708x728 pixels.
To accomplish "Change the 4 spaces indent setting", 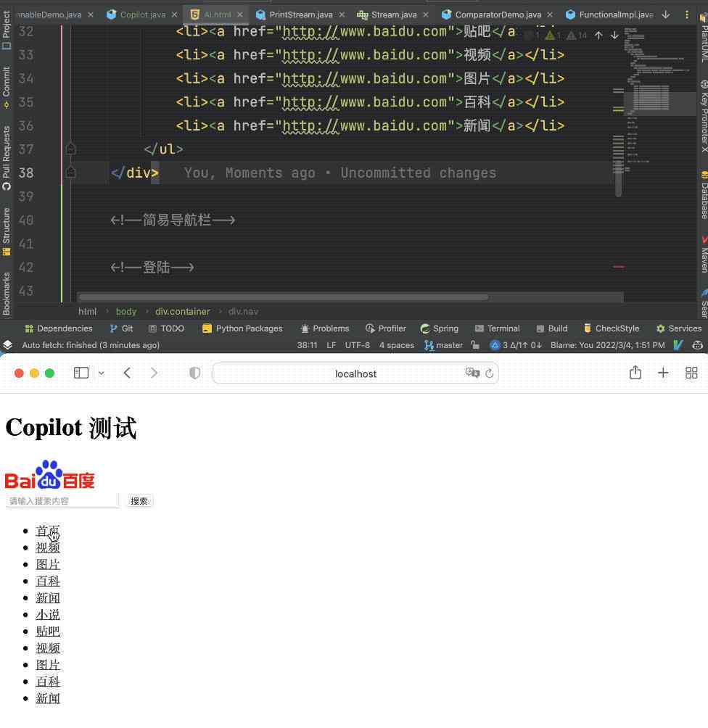I will click(396, 345).
